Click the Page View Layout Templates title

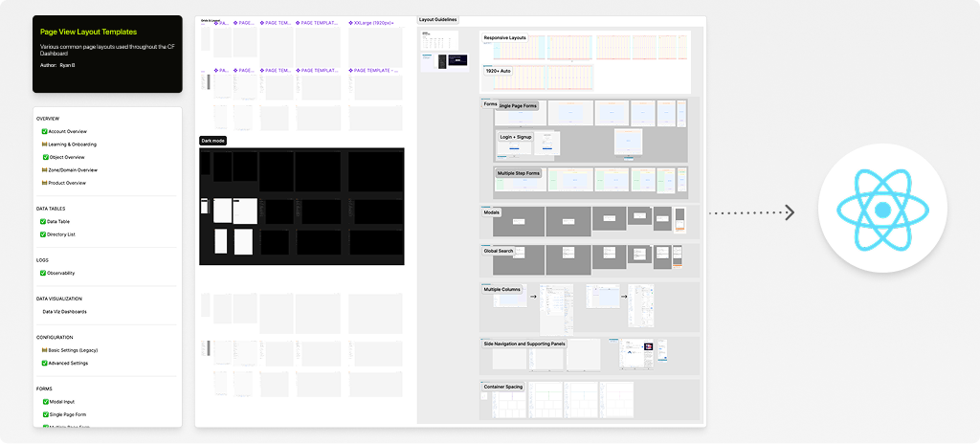pyautogui.click(x=88, y=32)
